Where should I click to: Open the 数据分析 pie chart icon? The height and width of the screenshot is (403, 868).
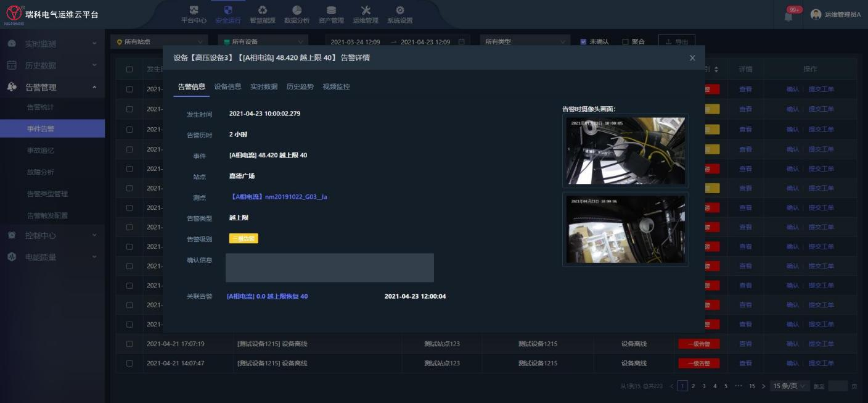pos(297,10)
